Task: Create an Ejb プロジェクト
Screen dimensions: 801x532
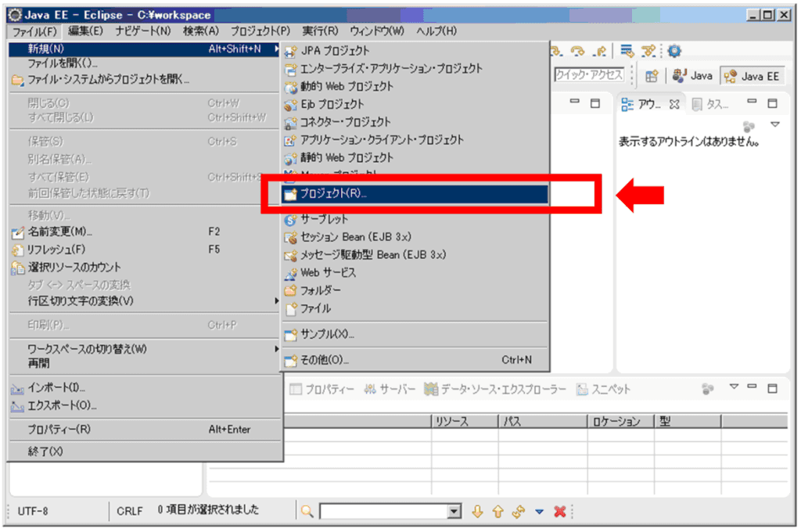Action: coord(415,104)
